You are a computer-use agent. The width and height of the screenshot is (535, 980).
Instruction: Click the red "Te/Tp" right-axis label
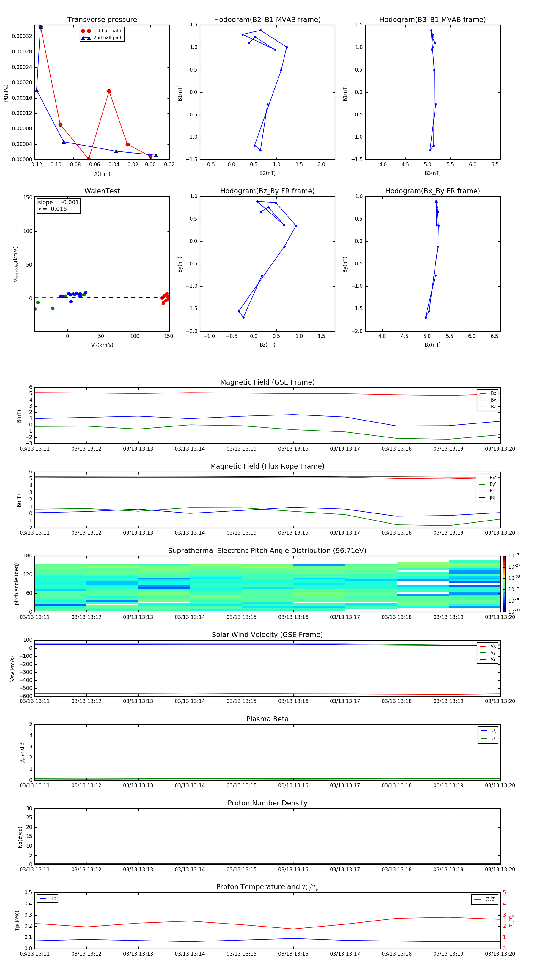coord(512,921)
